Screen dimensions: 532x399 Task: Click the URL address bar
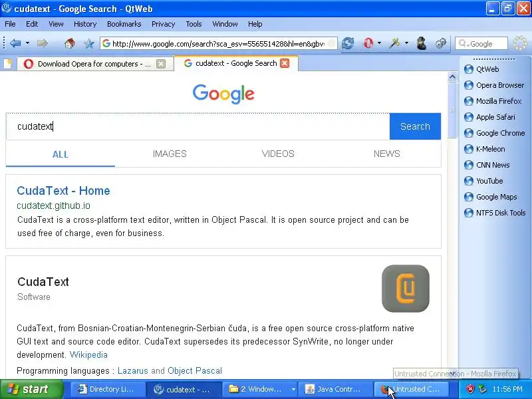pos(219,43)
